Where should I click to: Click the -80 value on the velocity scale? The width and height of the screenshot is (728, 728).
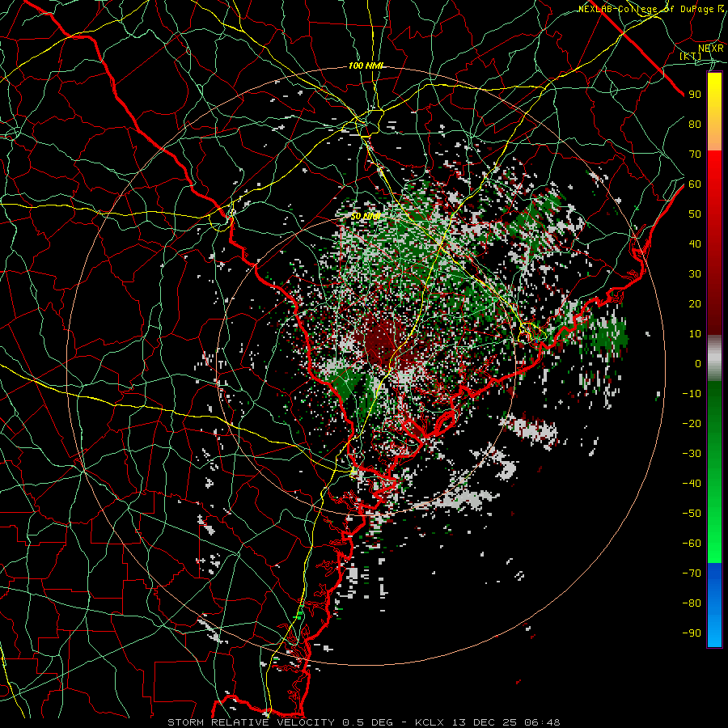click(692, 603)
